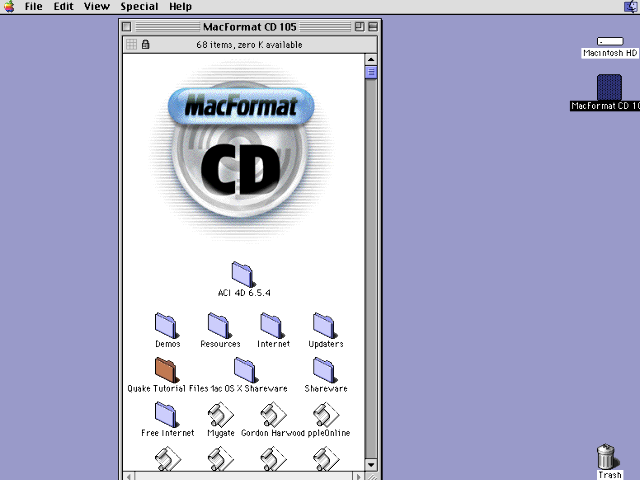Select the MacFormat CD 105 desktop disc icon
Screen dimensions: 640x480
click(609, 87)
